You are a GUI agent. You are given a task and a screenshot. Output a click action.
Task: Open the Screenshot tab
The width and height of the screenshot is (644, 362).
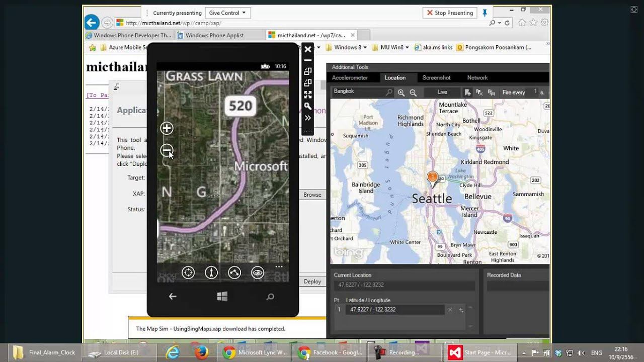(436, 78)
